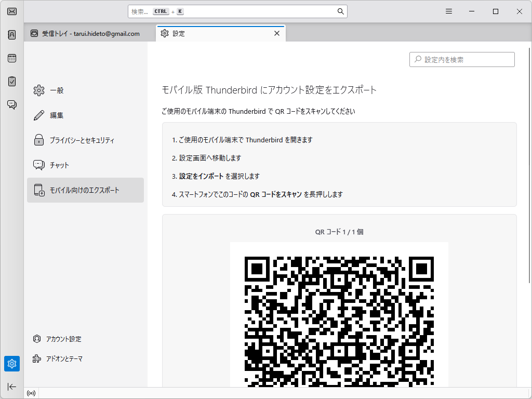Click the global search bar at the top
Viewport: 532px width, 399px height.
pyautogui.click(x=236, y=11)
